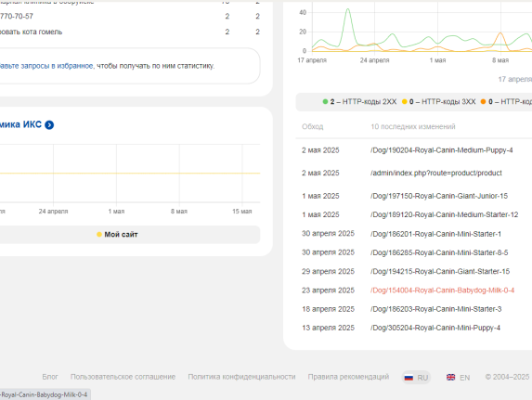Click the 13 апреля 2025 date cell
532x400 pixels.
[x=328, y=328]
